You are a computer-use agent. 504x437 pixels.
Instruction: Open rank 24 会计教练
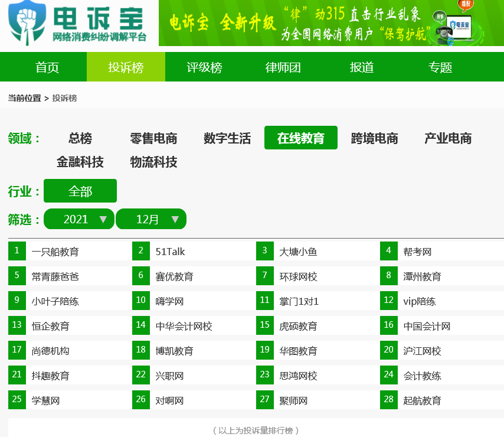click(422, 376)
